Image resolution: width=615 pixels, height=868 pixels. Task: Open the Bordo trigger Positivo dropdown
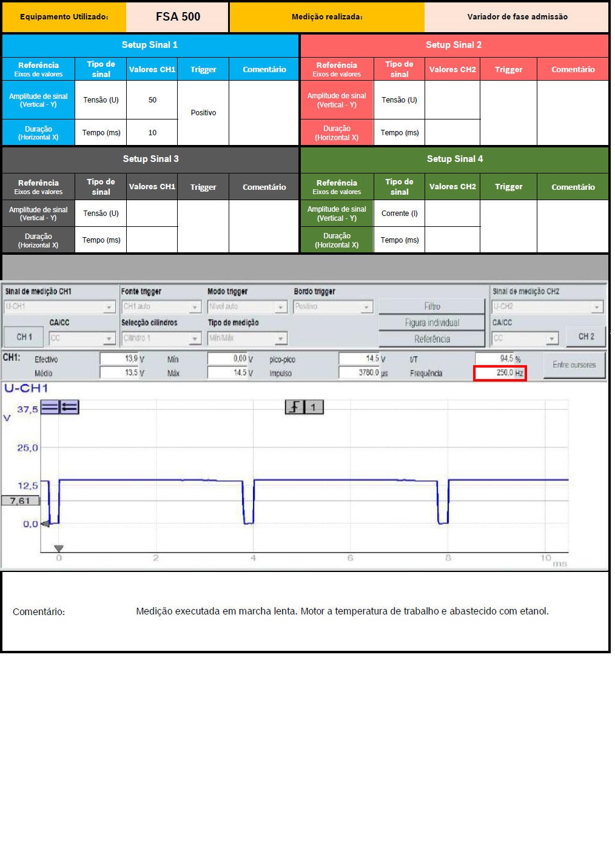[333, 307]
